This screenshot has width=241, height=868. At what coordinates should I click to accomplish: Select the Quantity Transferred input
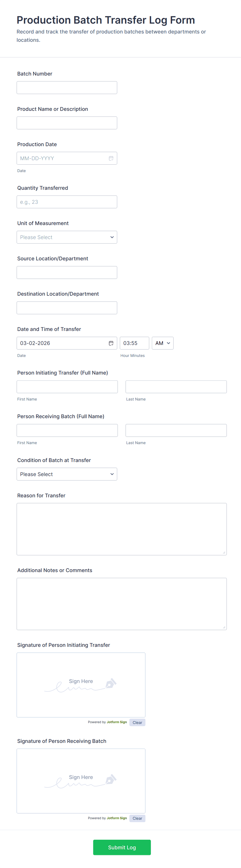point(67,202)
